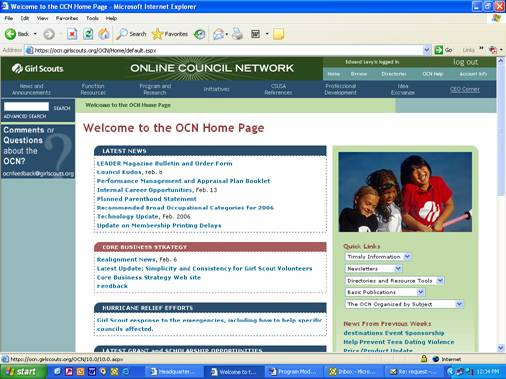506x379 pixels.
Task: Open the Core Business Strategy Web site link
Action: (149, 277)
